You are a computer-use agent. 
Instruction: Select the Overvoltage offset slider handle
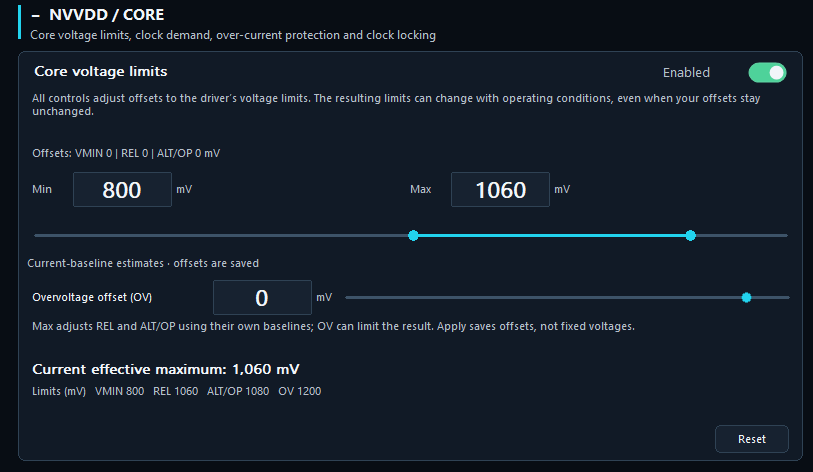747,298
